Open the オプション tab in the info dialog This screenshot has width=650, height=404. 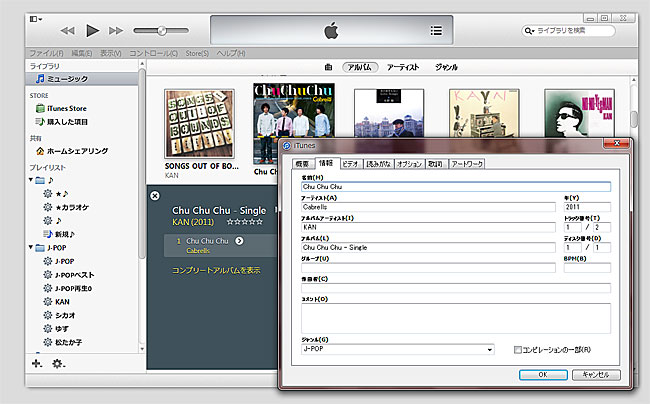click(x=409, y=164)
